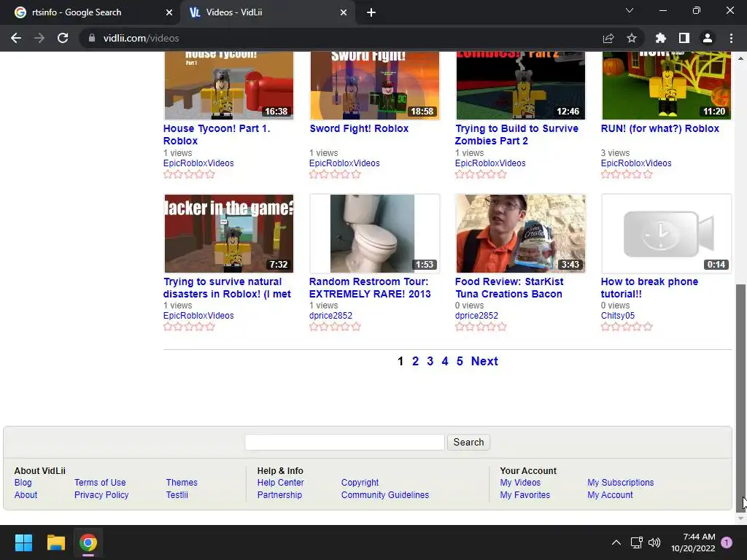Go to the Next page of videos
747x560 pixels.
click(484, 362)
